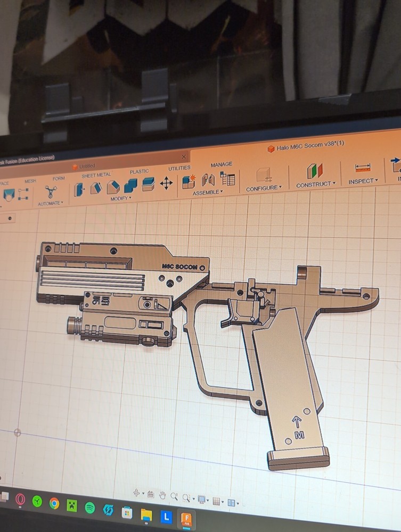Screen dimensions: 401x532
Task: Click the Look At navigation icon
Action: 151,495
